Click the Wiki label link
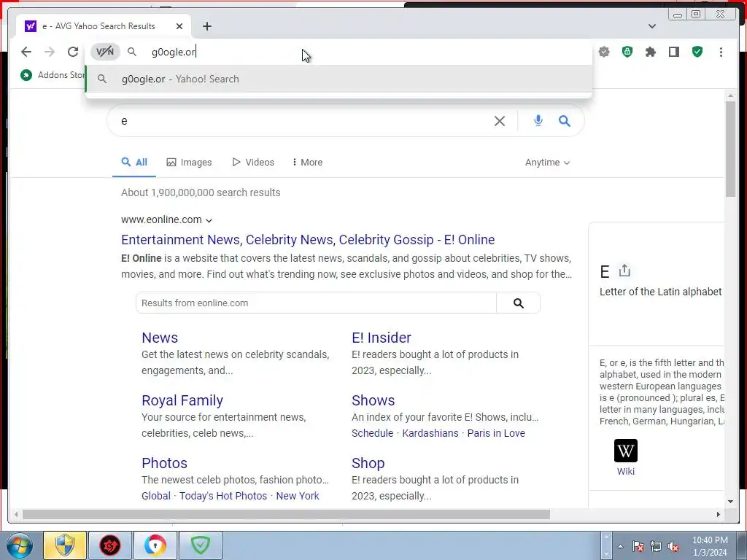The height and width of the screenshot is (560, 747). 625,472
